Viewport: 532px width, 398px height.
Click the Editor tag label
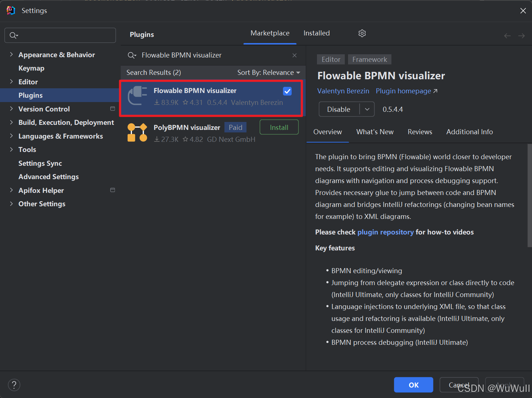pos(331,59)
